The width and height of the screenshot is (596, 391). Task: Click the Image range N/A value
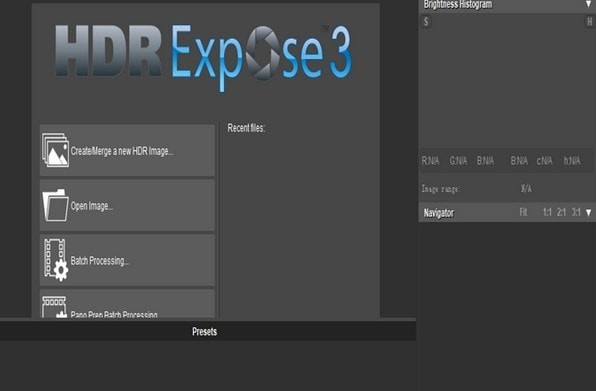tap(526, 188)
